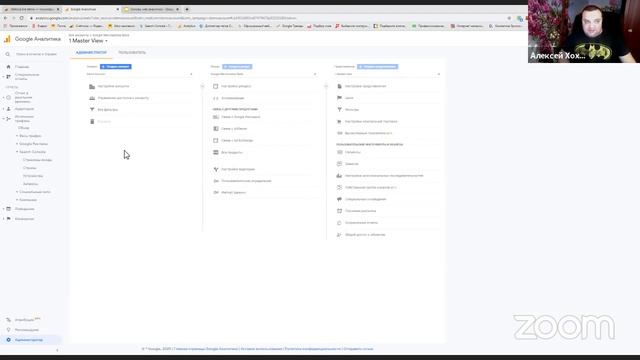
Task: Click the create property button
Action: [x=237, y=67]
